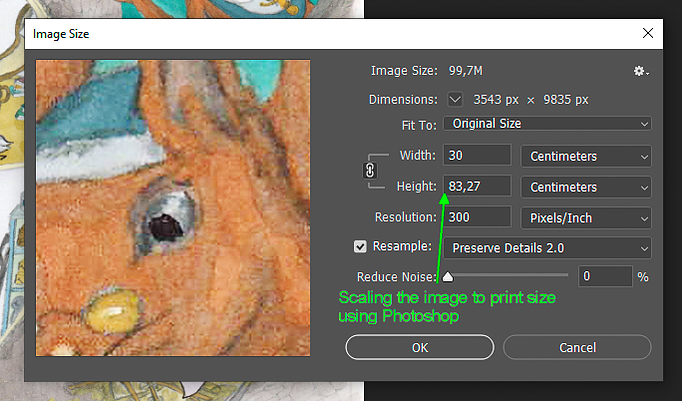Open the Preserve Details 2.0 resample method dropdown
Viewport: 682px width, 401px height.
[547, 248]
